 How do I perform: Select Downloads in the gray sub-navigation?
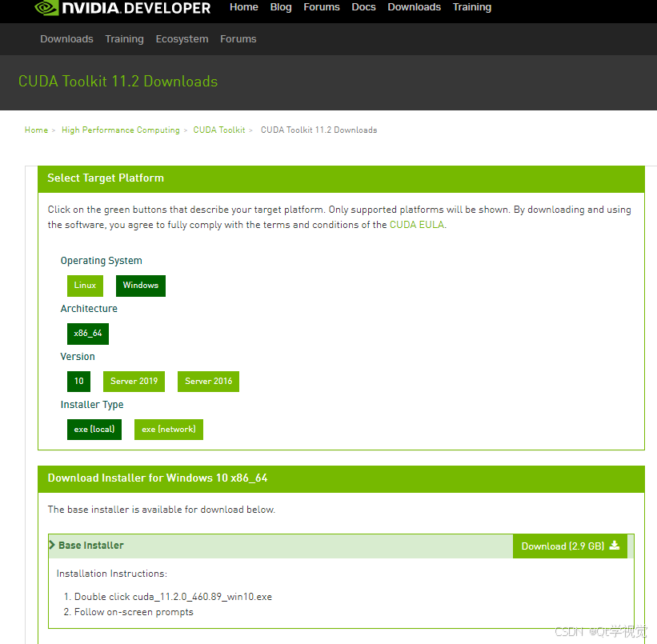point(66,39)
